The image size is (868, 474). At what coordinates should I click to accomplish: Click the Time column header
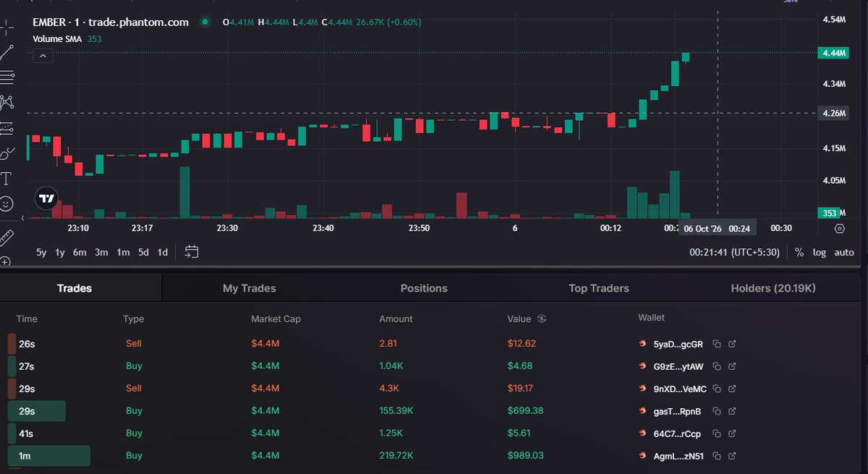(x=27, y=319)
